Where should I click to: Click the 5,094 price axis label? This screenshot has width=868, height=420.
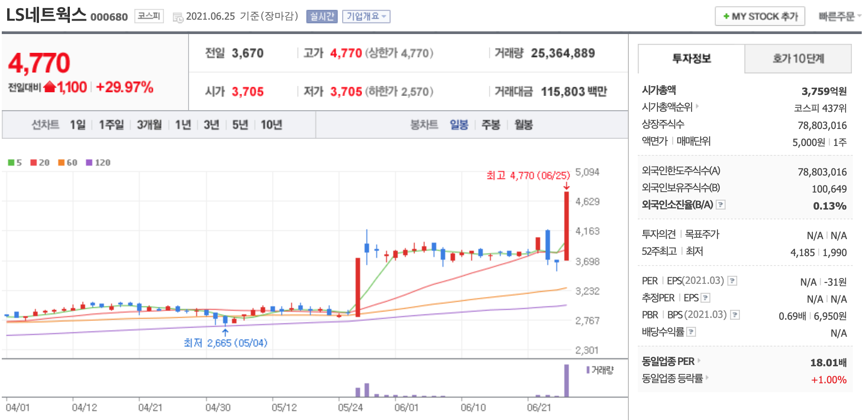(587, 172)
